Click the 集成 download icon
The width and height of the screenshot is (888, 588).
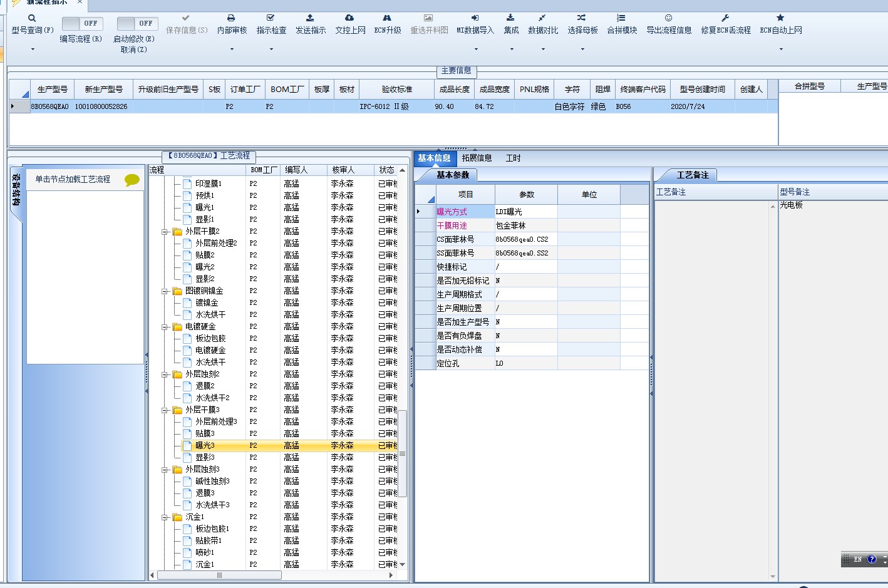[x=511, y=18]
